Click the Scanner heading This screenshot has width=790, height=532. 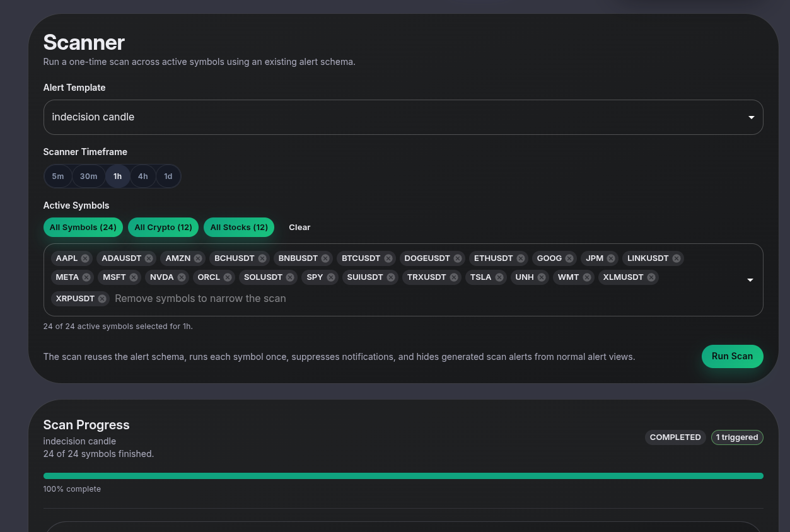[x=84, y=42]
